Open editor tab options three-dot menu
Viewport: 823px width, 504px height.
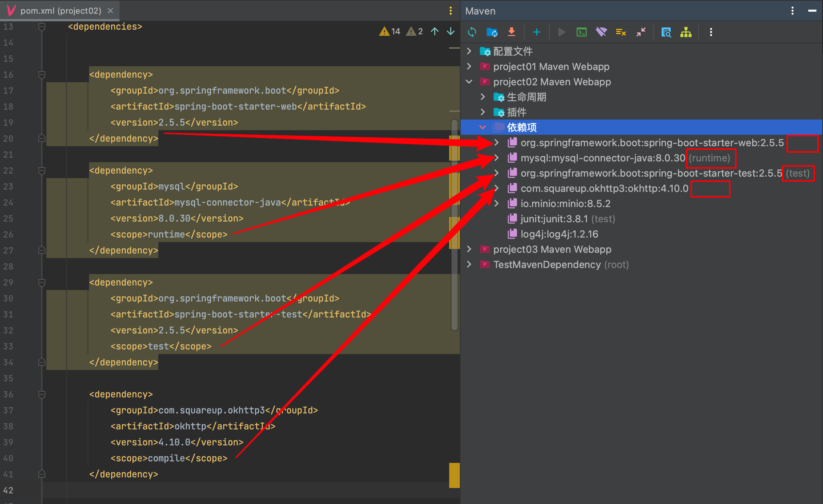(451, 11)
